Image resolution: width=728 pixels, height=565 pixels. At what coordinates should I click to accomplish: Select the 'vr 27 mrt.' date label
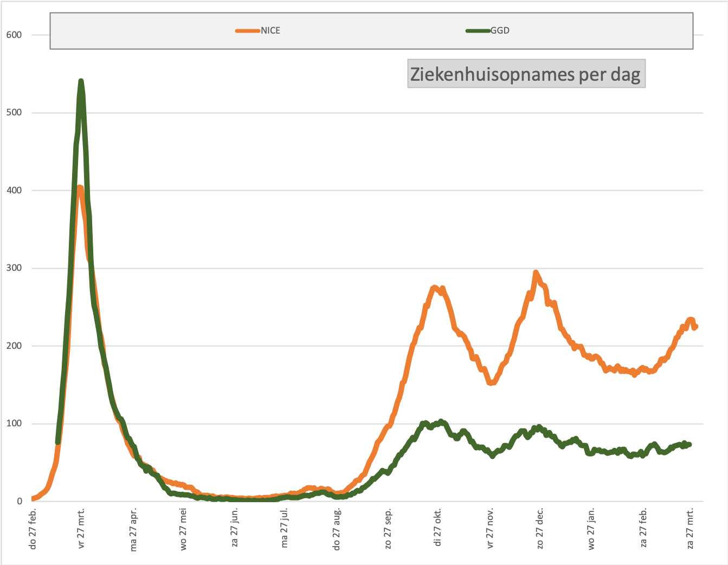(81, 529)
